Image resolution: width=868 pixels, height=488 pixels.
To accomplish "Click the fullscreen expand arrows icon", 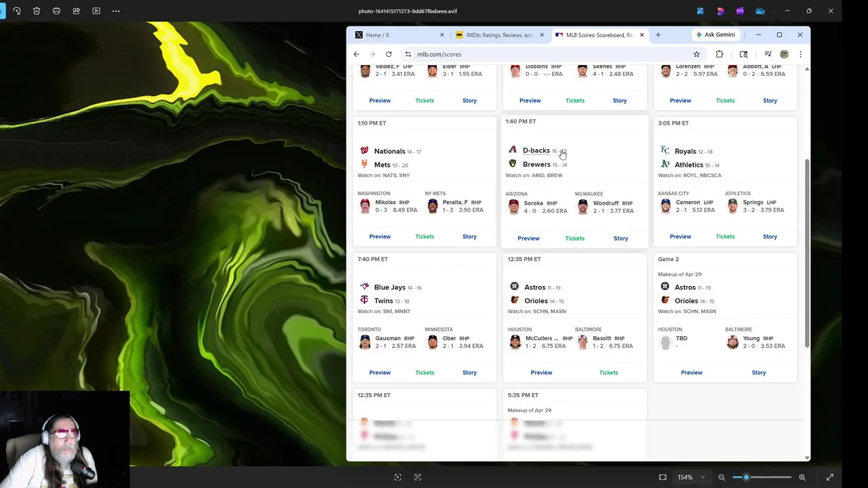I will point(830,477).
